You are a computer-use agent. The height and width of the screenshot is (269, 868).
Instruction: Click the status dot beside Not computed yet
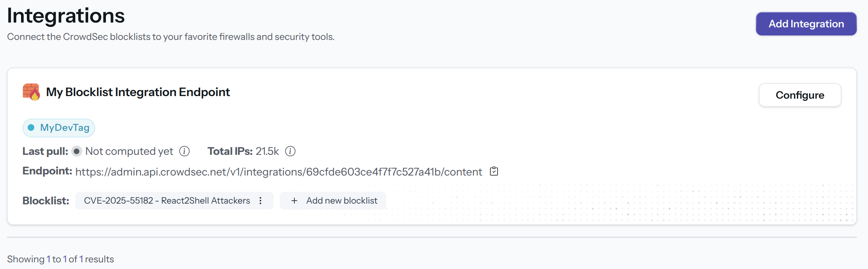(x=77, y=151)
